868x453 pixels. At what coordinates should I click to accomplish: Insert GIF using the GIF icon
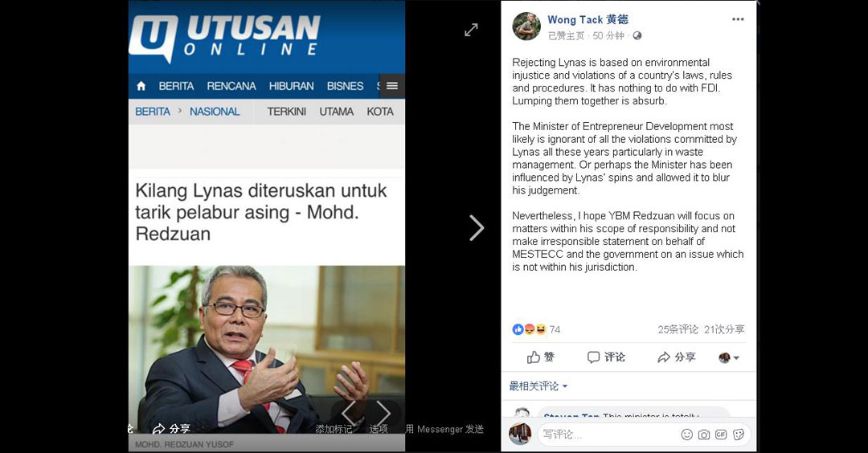coord(721,435)
